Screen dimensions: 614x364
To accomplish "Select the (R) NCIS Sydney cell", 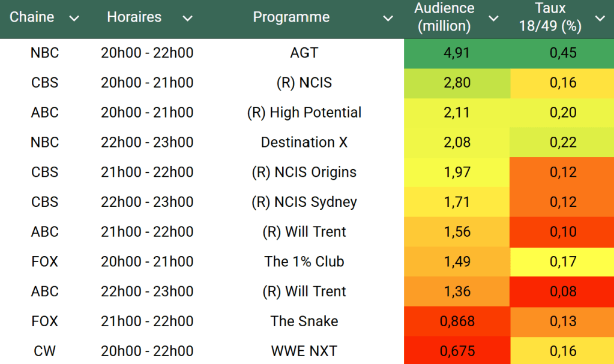I will coord(304,202).
